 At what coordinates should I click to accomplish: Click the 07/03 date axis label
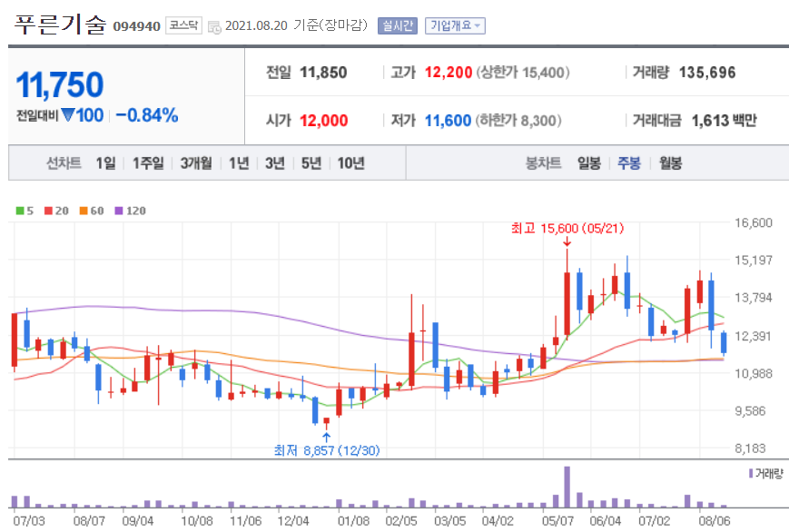(29, 520)
